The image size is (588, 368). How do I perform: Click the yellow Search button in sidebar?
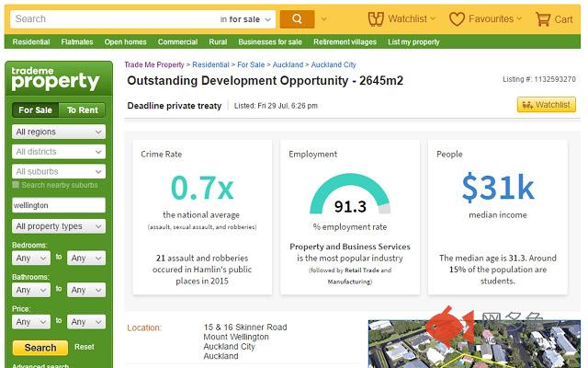click(40, 348)
